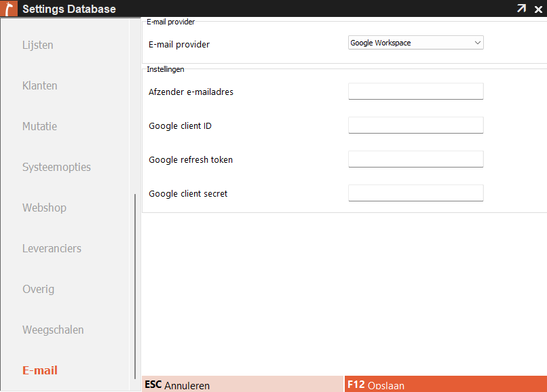Viewport: 547px width, 392px height.
Task: Click the Google client ID label
Action: (x=180, y=126)
